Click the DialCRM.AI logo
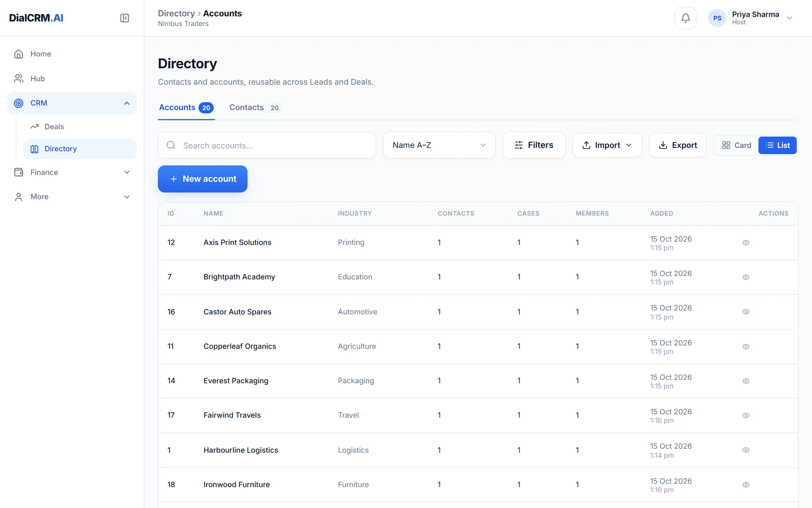812x508 pixels. 36,18
